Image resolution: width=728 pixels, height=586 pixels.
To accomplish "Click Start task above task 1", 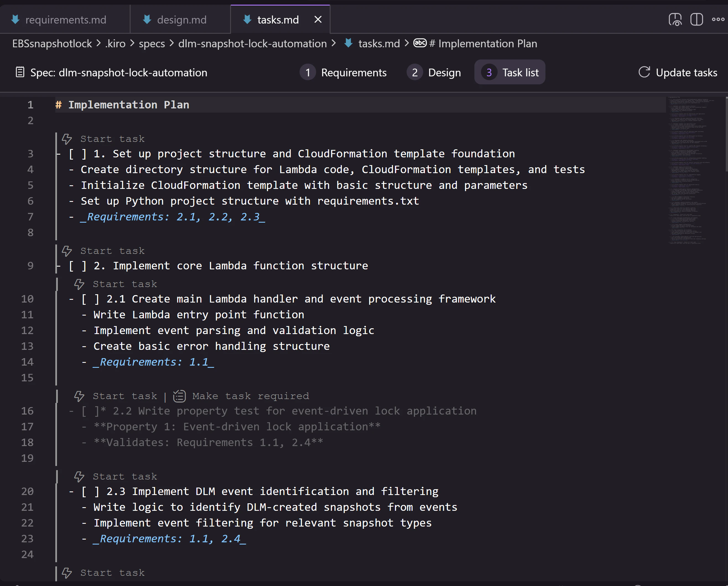I will tap(113, 139).
